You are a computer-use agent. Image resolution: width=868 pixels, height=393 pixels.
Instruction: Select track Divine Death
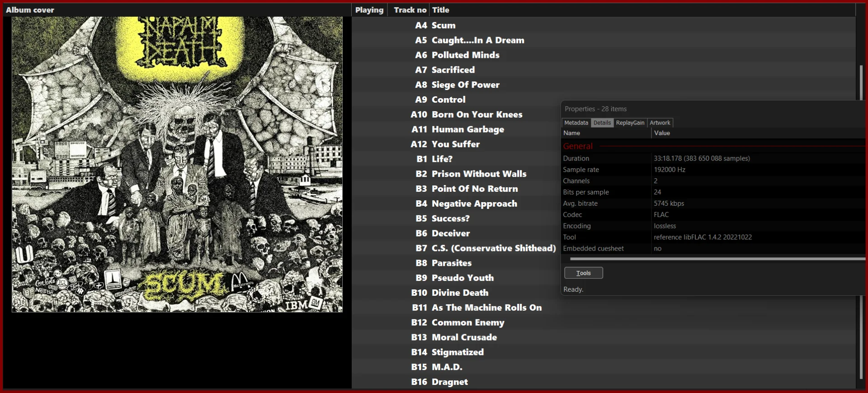pos(456,293)
